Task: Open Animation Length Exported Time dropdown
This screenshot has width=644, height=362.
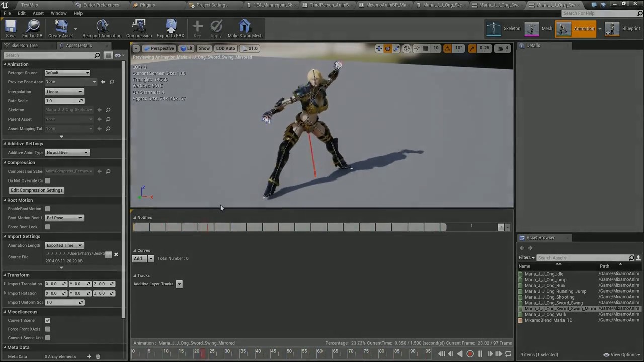Action: pos(64,245)
